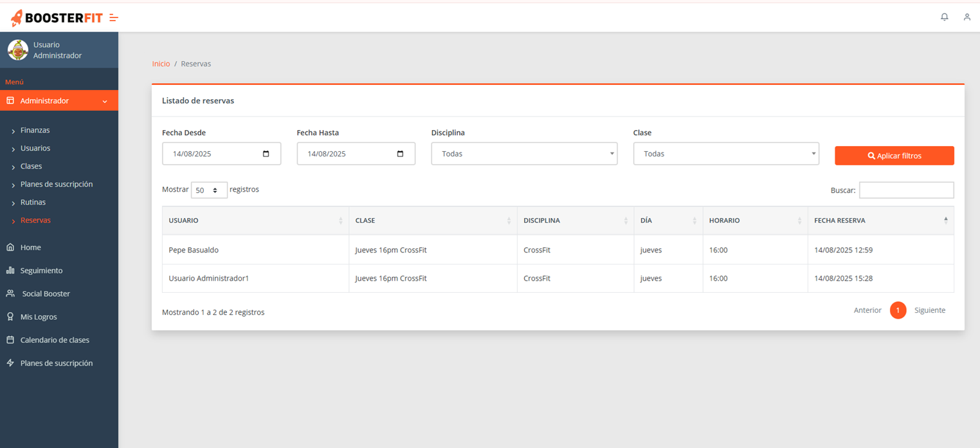
Task: Click Mostrando 1 a 2 de 2 registros
Action: (x=213, y=312)
